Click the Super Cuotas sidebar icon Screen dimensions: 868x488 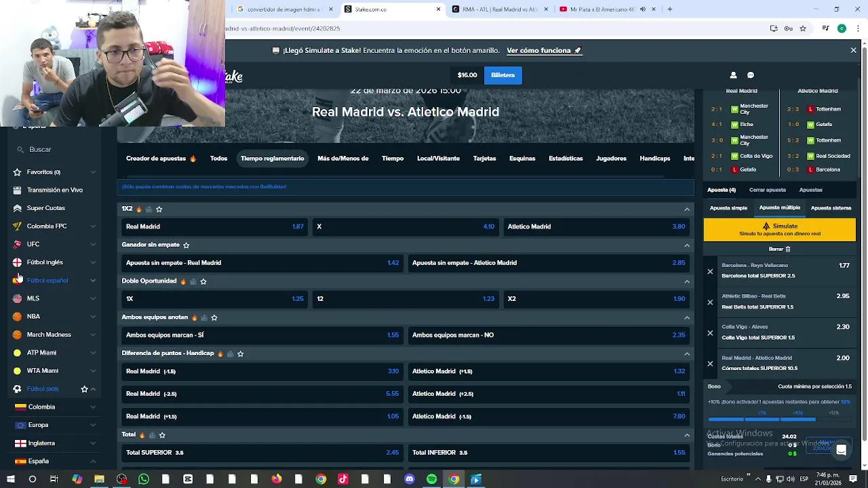point(17,208)
